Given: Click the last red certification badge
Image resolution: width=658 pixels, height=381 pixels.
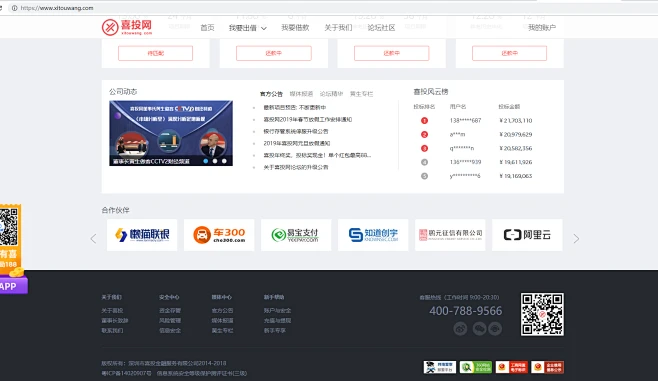Looking at the screenshot, I should tap(547, 367).
